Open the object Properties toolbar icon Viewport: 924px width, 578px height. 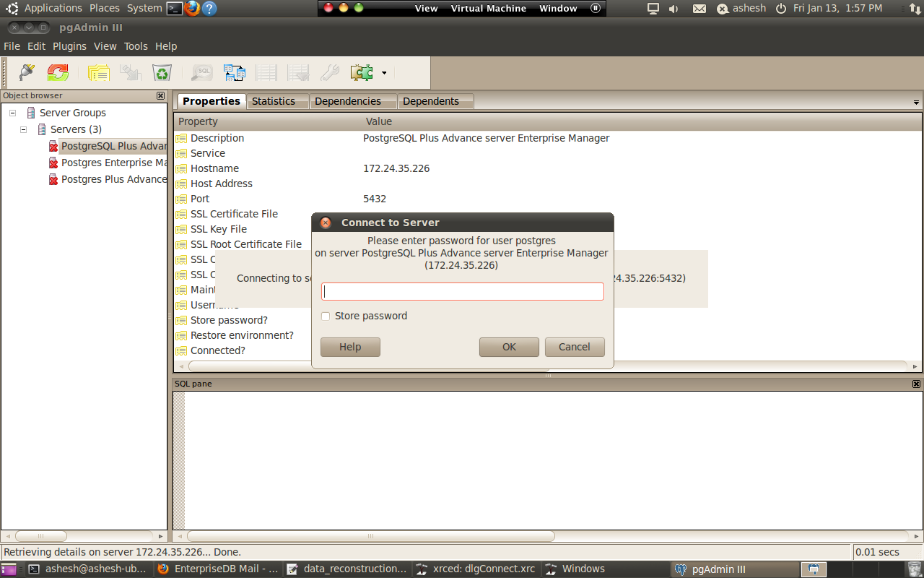pos(98,72)
